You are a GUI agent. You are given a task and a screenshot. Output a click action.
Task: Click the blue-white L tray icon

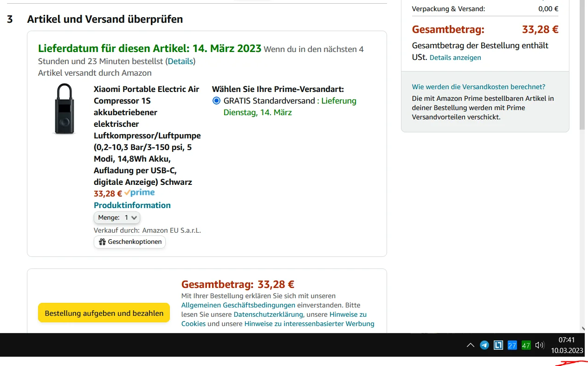tap(498, 345)
